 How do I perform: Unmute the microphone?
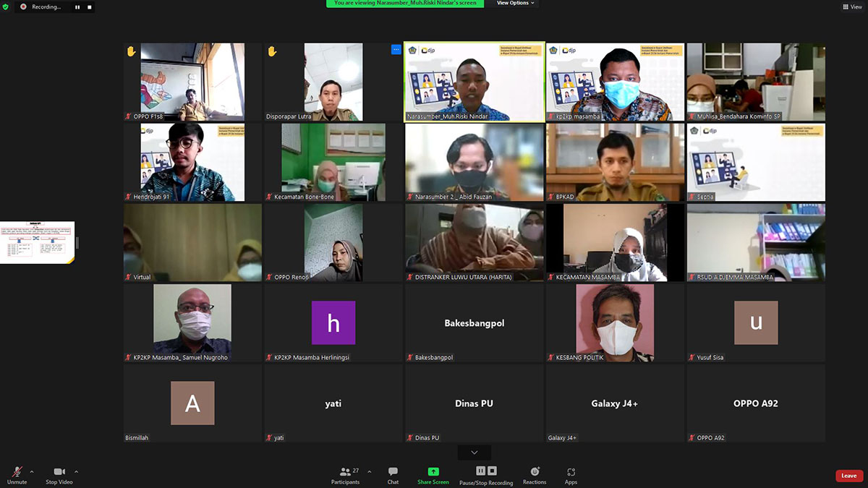click(17, 475)
